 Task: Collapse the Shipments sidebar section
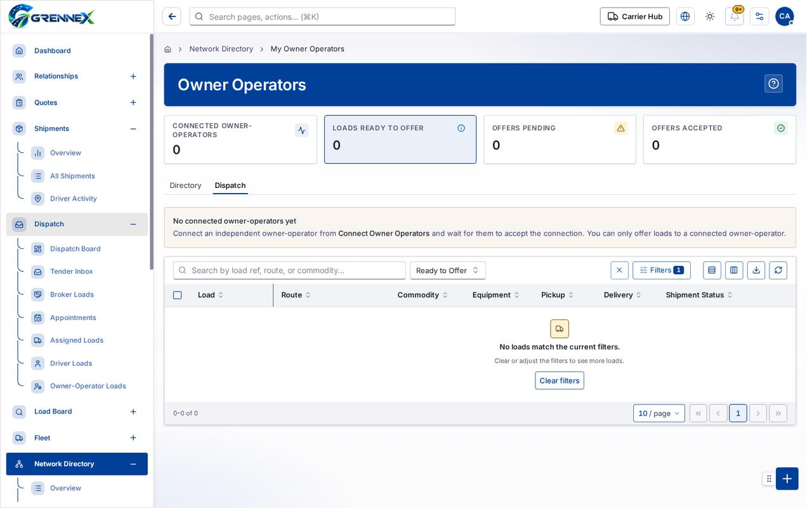133,129
